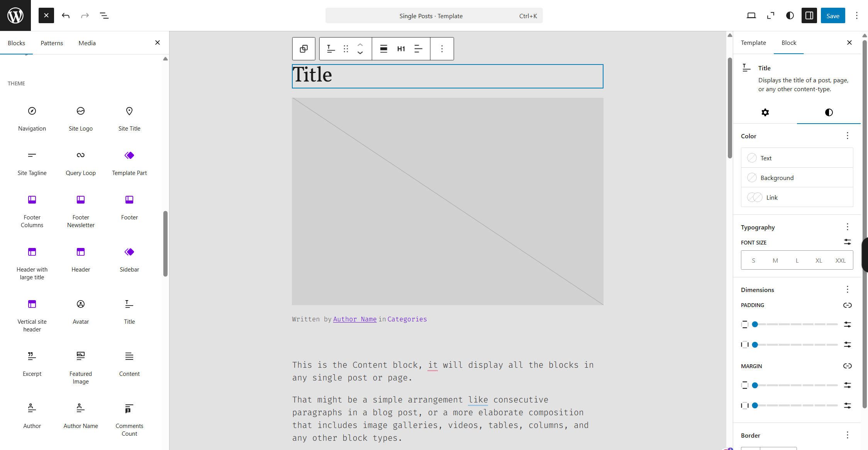The image size is (868, 450).
Task: Close the block inserter panel
Action: point(157,42)
